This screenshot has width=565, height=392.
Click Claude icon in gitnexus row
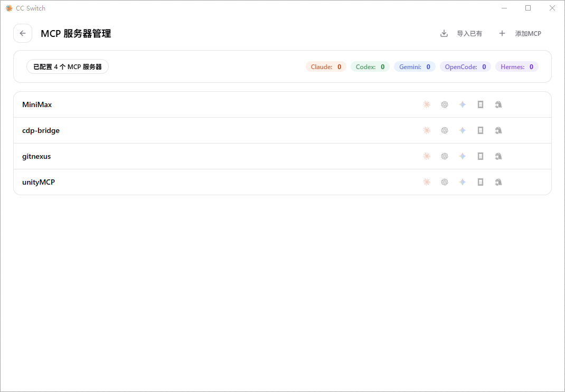click(427, 156)
